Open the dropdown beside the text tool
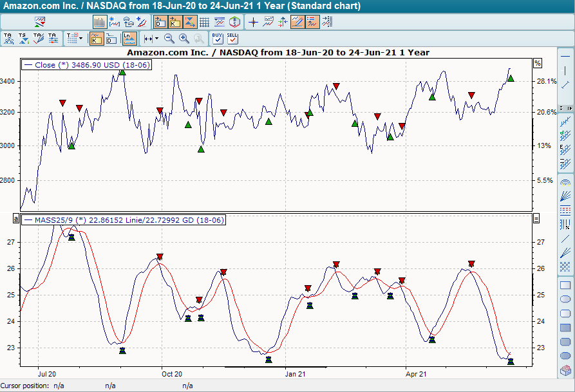Image resolution: width=575 pixels, height=392 pixels. 80,37
